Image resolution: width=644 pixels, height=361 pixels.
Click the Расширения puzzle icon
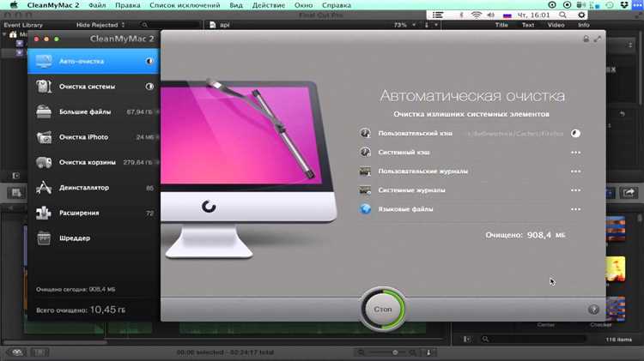44,213
